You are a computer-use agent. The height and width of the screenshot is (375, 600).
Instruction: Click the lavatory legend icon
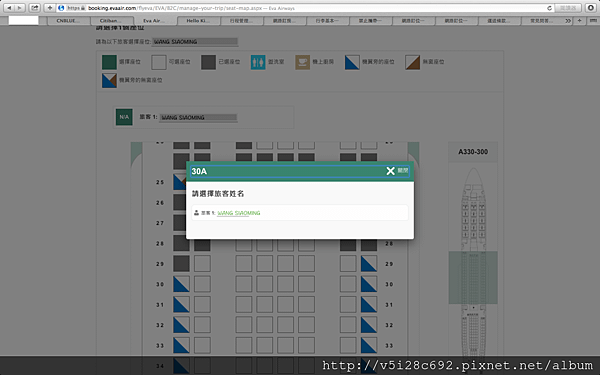(258, 62)
